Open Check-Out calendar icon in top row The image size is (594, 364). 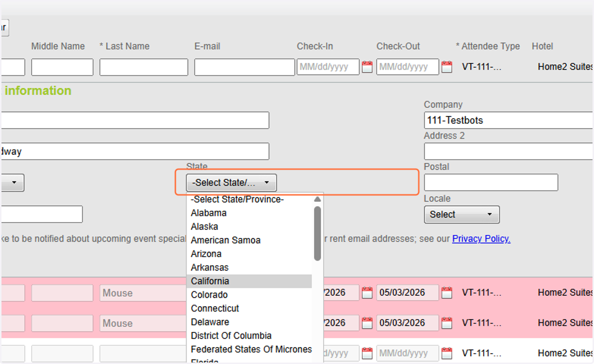tap(446, 67)
